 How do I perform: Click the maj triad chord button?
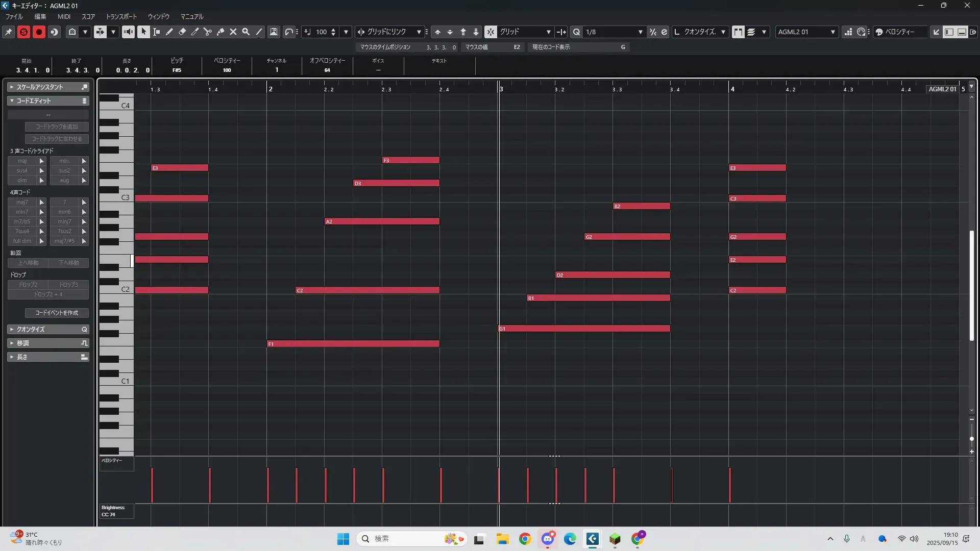point(22,161)
